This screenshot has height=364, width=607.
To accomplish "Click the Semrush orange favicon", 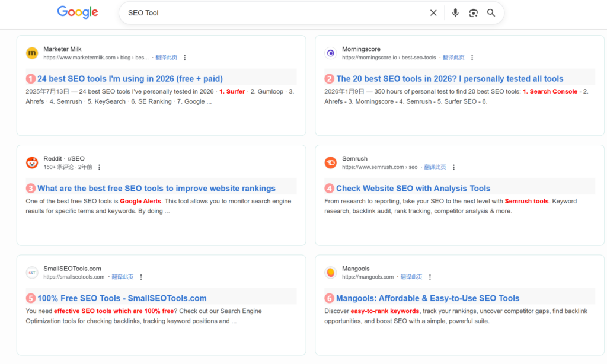I will click(x=331, y=163).
